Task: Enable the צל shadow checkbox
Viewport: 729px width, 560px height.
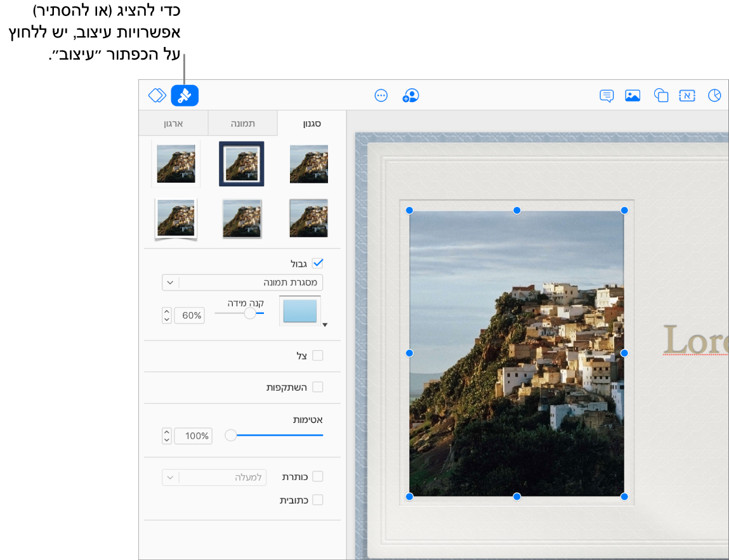Action: pos(318,356)
